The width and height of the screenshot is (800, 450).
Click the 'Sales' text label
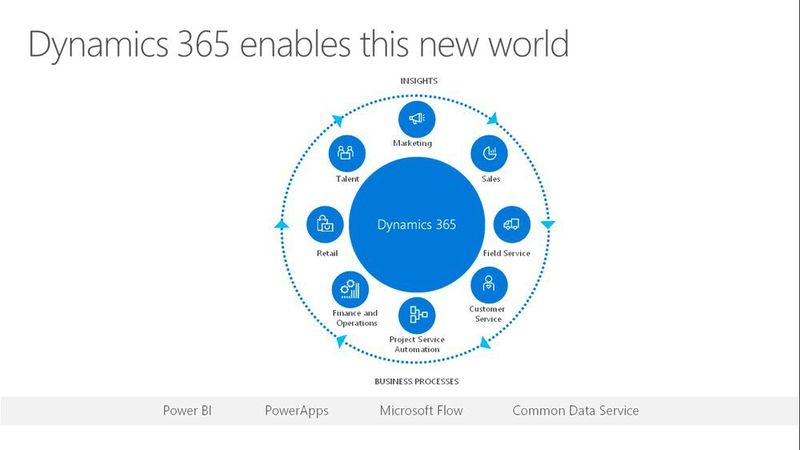(491, 179)
